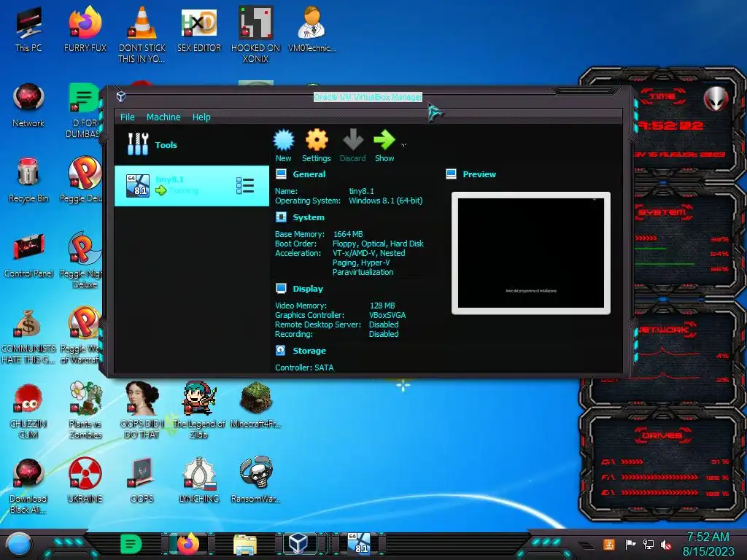Viewport: 747px width, 560px height.
Task: Open File Explorer from the taskbar
Action: pos(245,545)
